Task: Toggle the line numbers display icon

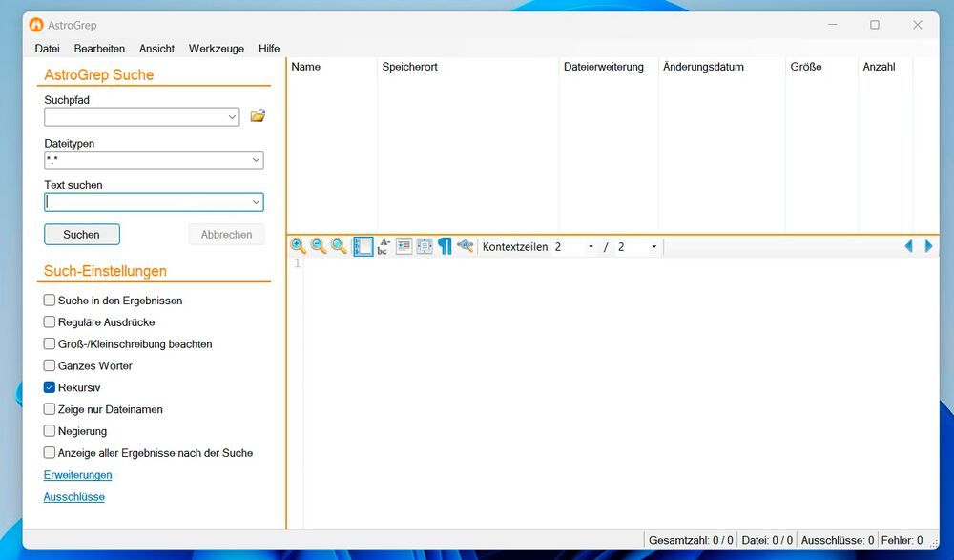Action: click(x=363, y=246)
